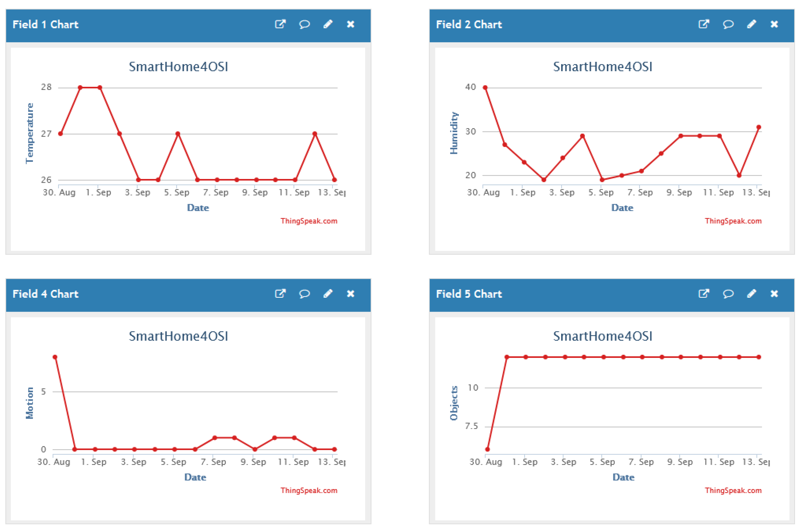Edit Field 5 Chart with pencil icon
Viewport: 804px width, 532px height.
coord(751,293)
